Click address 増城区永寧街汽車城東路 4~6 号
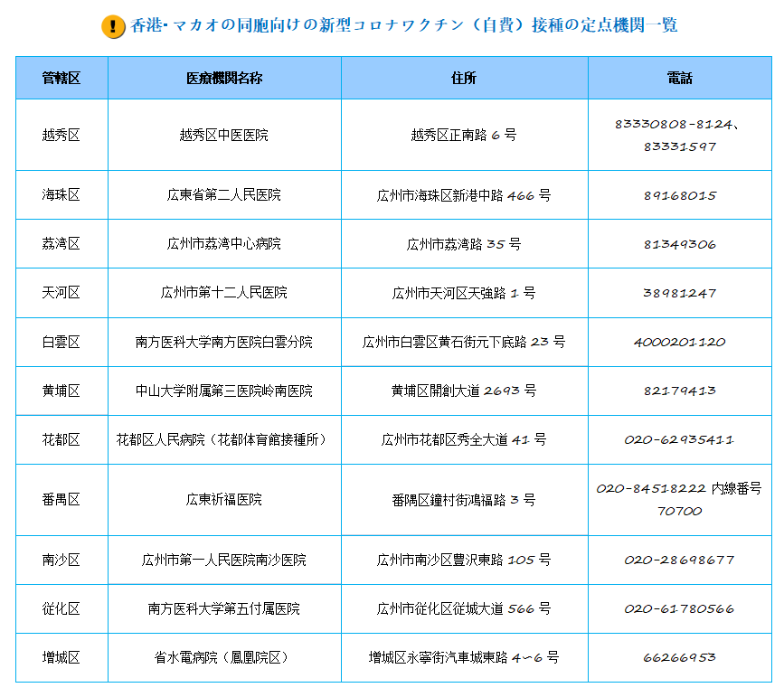Viewport: 784px width, 697px height. tap(464, 657)
